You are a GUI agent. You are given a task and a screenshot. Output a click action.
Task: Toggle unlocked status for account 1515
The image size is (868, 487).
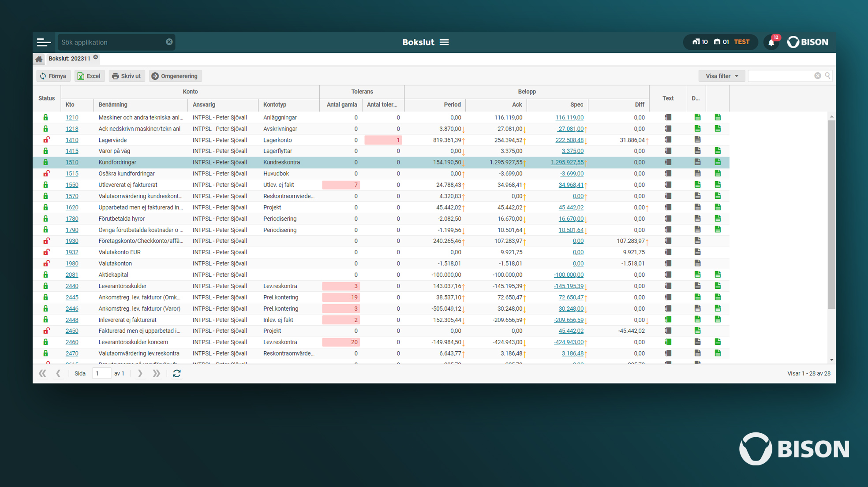pos(46,173)
